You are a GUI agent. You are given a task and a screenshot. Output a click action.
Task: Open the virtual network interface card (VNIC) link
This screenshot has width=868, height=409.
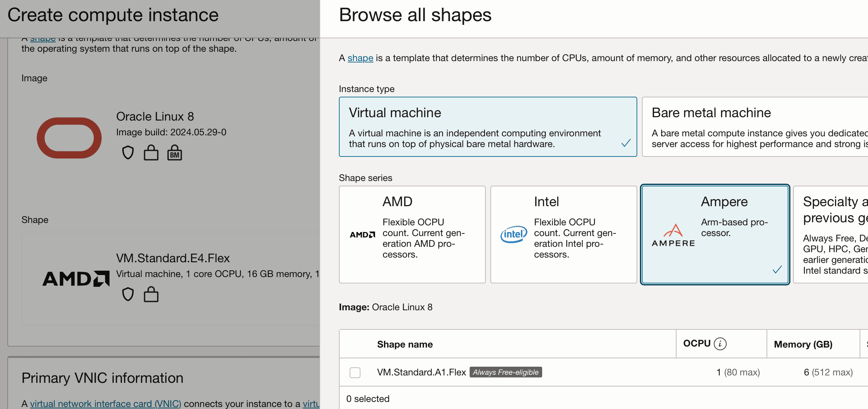pyautogui.click(x=105, y=404)
